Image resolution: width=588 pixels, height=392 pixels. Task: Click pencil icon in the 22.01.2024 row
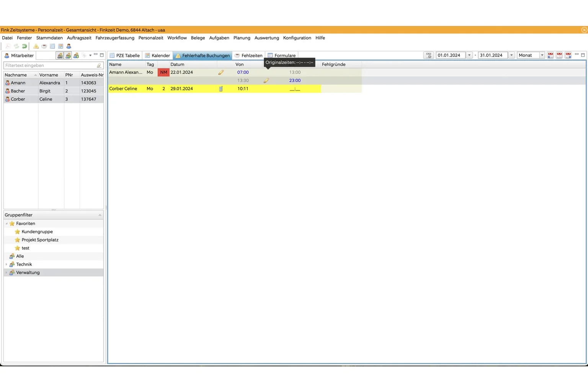[x=221, y=72]
